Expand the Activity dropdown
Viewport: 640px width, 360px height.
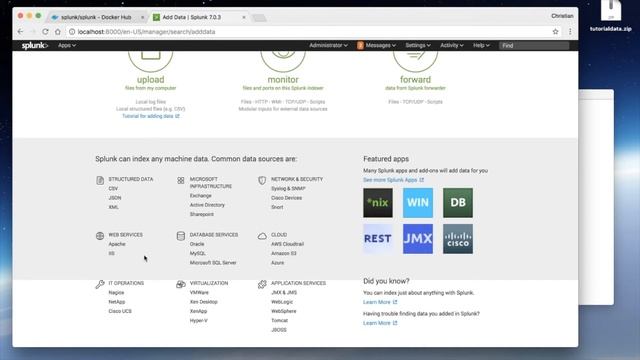(x=452, y=45)
